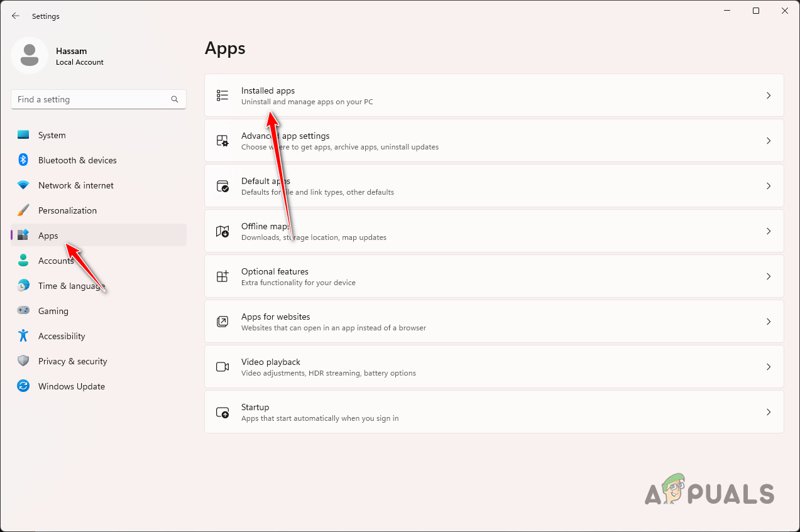
Task: Click the Network & internet wifi icon
Action: (x=23, y=185)
